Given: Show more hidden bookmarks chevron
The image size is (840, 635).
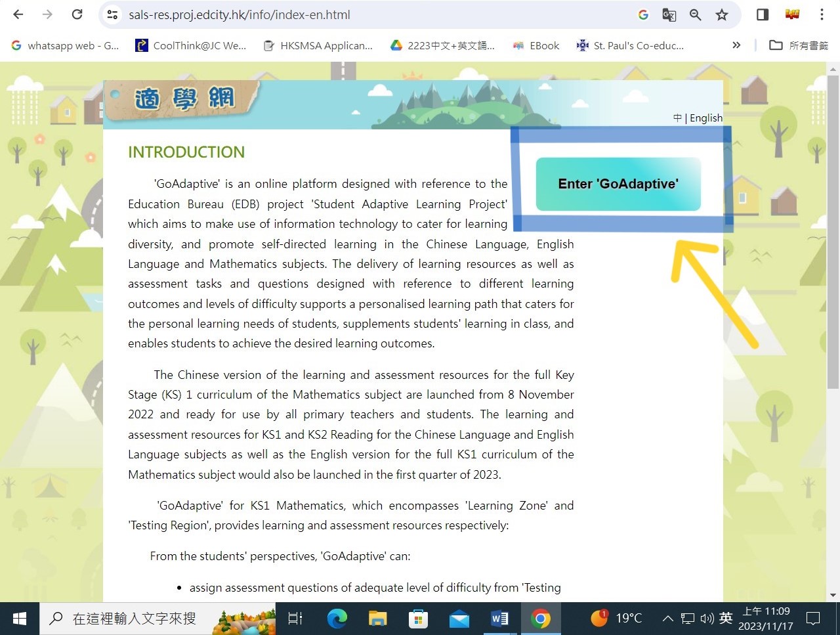Looking at the screenshot, I should [736, 45].
